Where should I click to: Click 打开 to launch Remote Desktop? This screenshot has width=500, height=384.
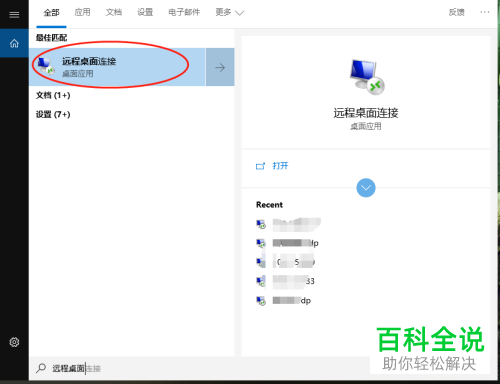click(280, 166)
